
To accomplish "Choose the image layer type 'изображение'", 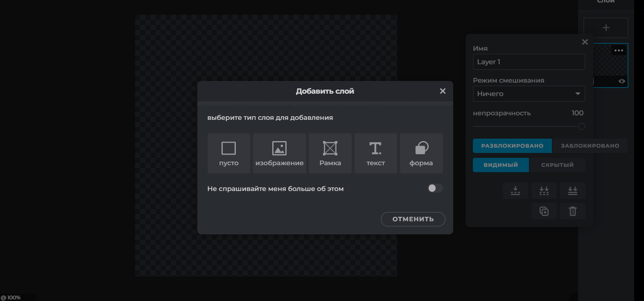I will click(280, 153).
